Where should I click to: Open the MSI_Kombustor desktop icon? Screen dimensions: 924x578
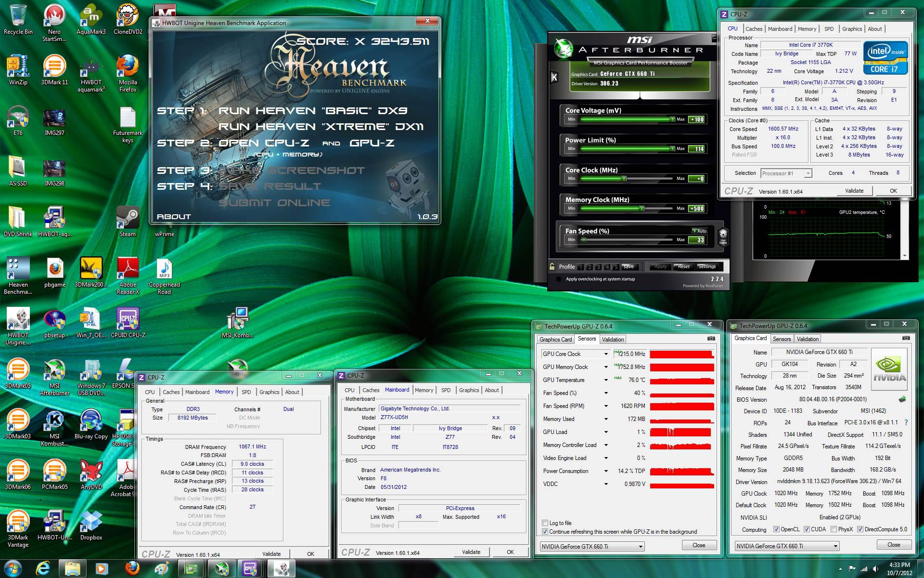pos(237,323)
